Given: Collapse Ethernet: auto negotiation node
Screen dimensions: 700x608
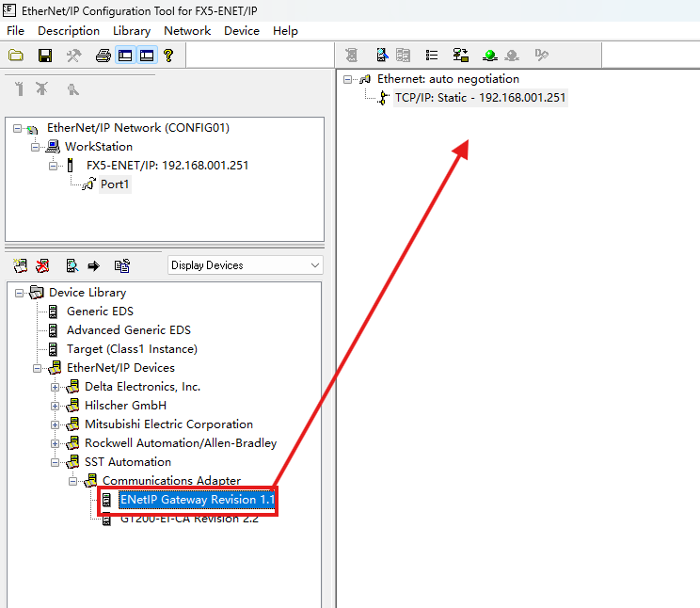Looking at the screenshot, I should pos(347,79).
